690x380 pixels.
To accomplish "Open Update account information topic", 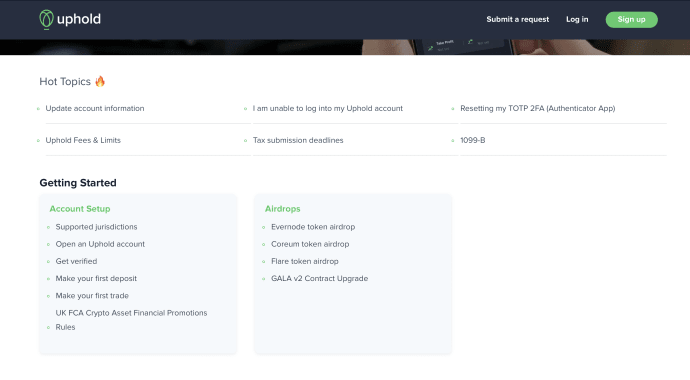I will click(95, 108).
